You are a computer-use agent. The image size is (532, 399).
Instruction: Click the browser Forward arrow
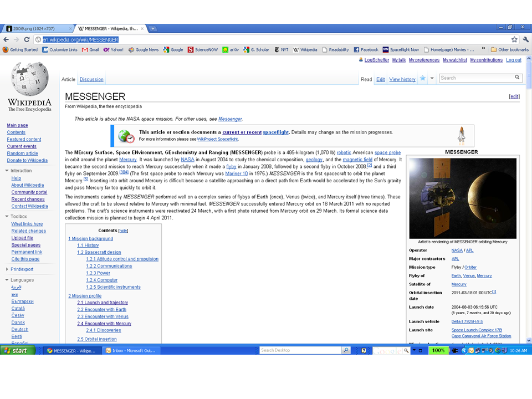[x=16, y=40]
